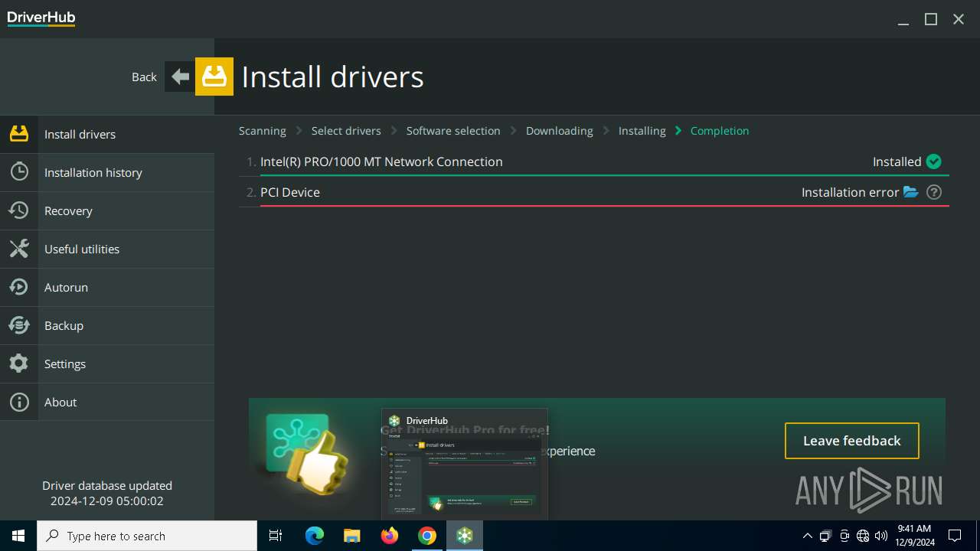The width and height of the screenshot is (980, 551).
Task: Click the taskbar search box
Action: click(147, 536)
